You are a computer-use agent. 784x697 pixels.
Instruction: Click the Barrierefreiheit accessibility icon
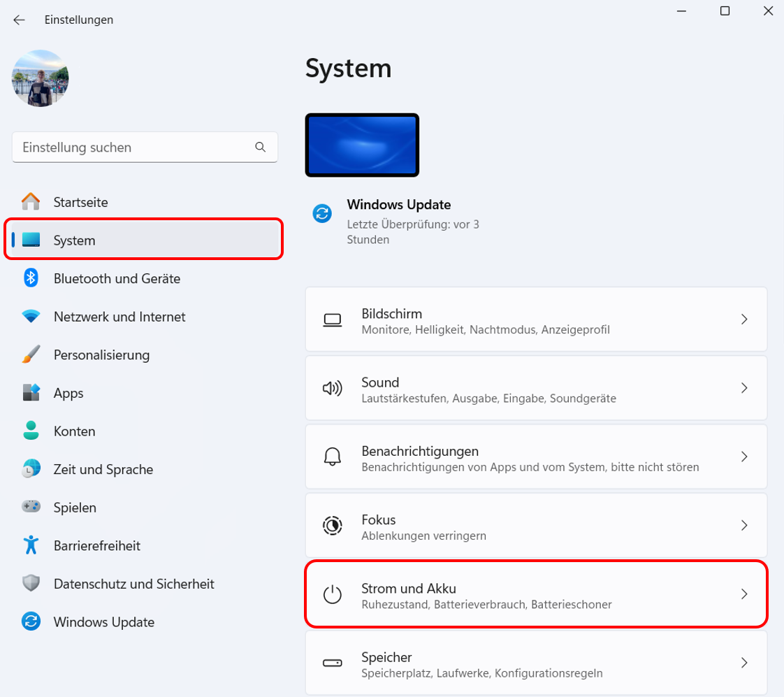point(31,545)
